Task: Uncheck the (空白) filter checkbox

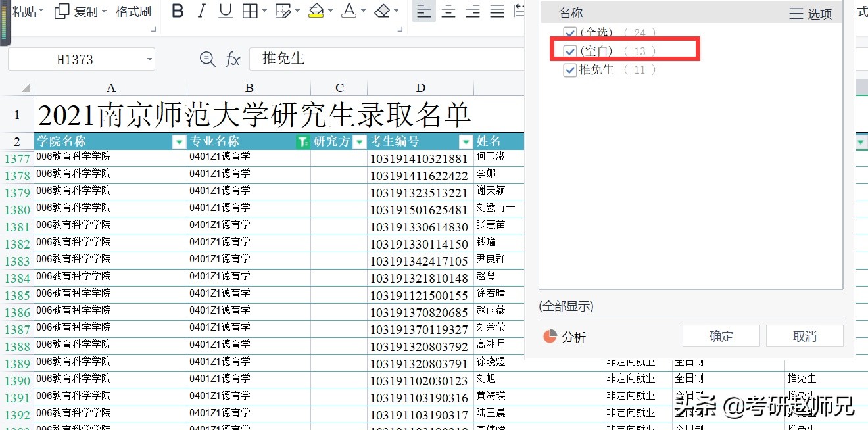Action: pyautogui.click(x=569, y=51)
